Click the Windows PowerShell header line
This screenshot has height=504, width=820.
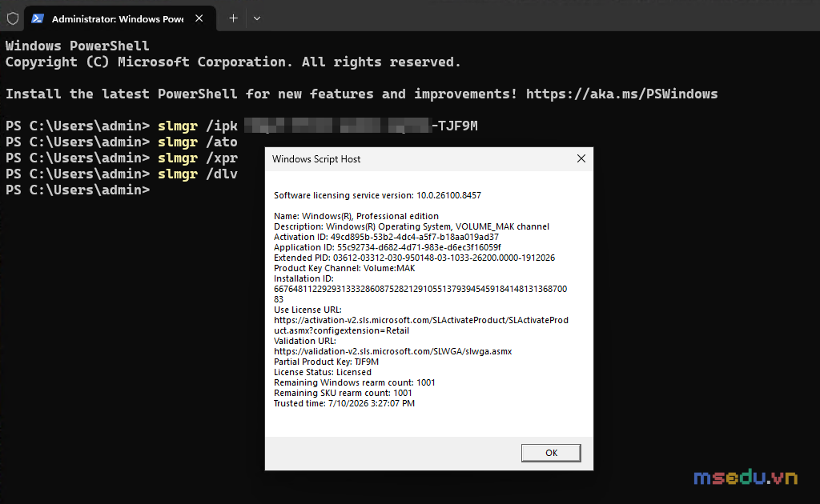pyautogui.click(x=78, y=46)
